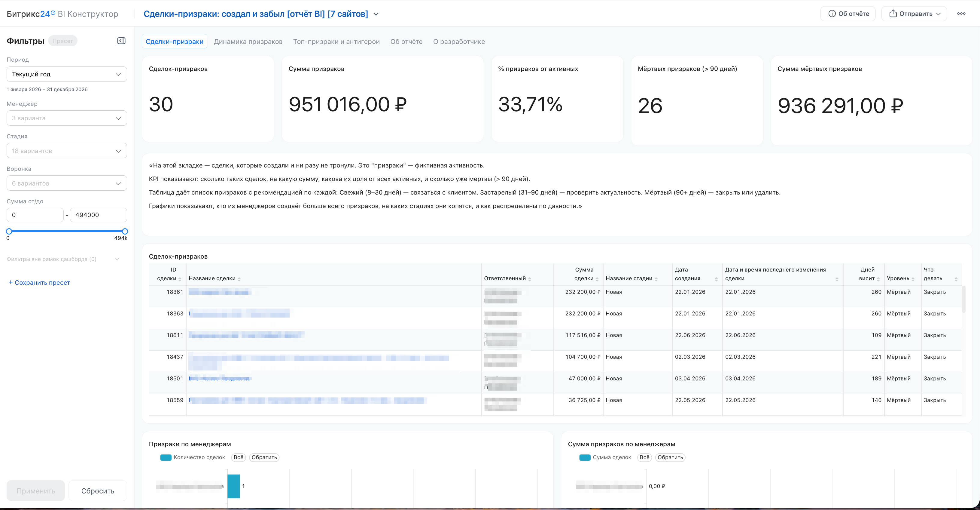
Task: Click Всё in Сумма призраков legend
Action: (644, 457)
